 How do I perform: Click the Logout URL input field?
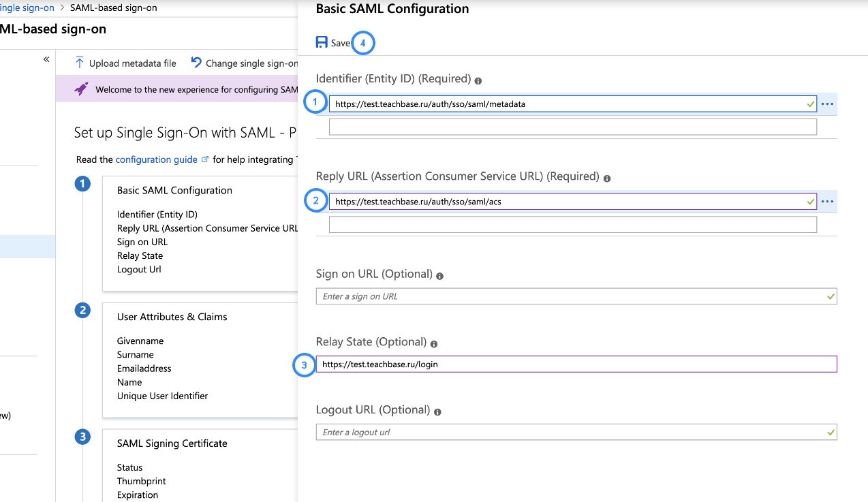coord(576,432)
